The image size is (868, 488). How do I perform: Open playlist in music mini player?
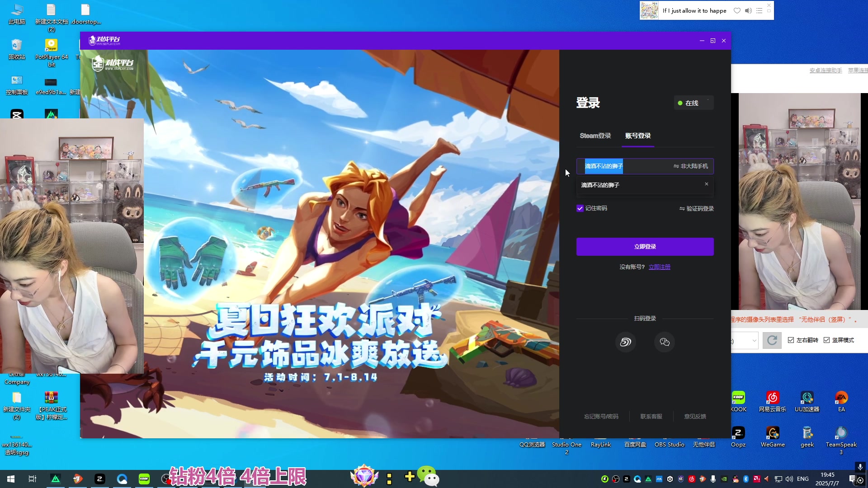coord(759,11)
